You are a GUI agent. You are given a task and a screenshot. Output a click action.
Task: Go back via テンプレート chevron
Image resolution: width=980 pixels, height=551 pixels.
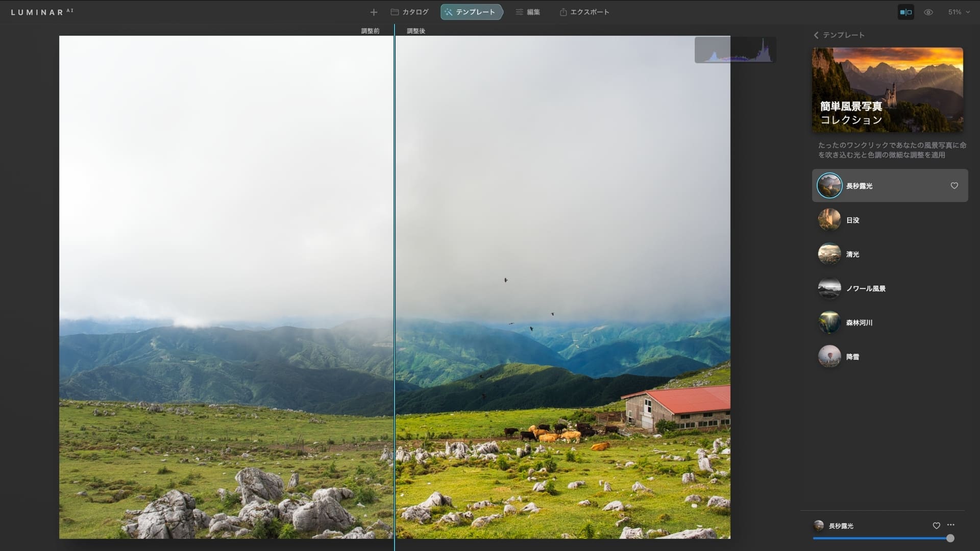pos(816,35)
